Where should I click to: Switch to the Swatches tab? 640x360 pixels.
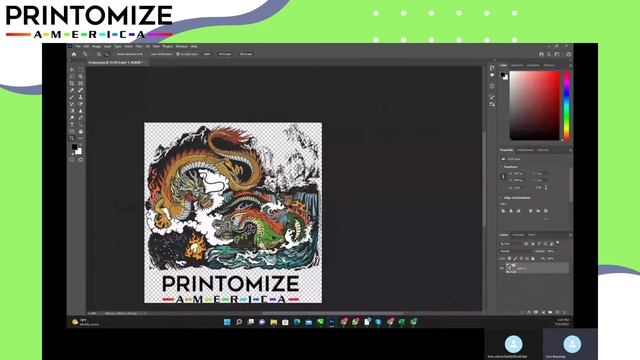[x=517, y=65]
